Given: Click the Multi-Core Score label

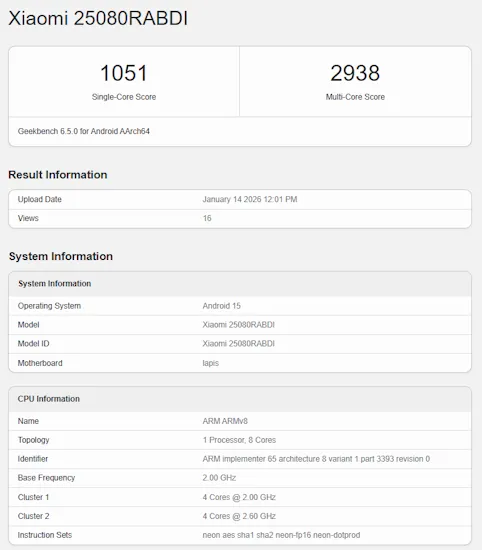Looking at the screenshot, I should click(x=355, y=97).
